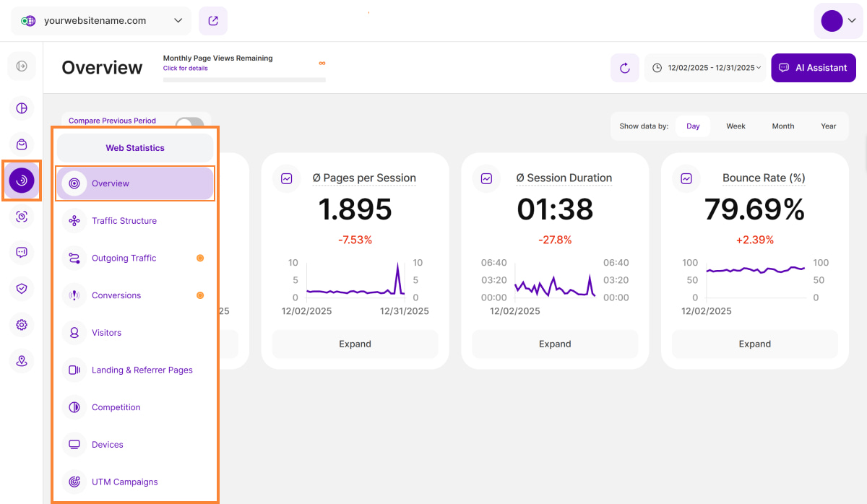Screen dimensions: 867x504
Task: Open the user avatar account dropdown
Action: pyautogui.click(x=838, y=21)
